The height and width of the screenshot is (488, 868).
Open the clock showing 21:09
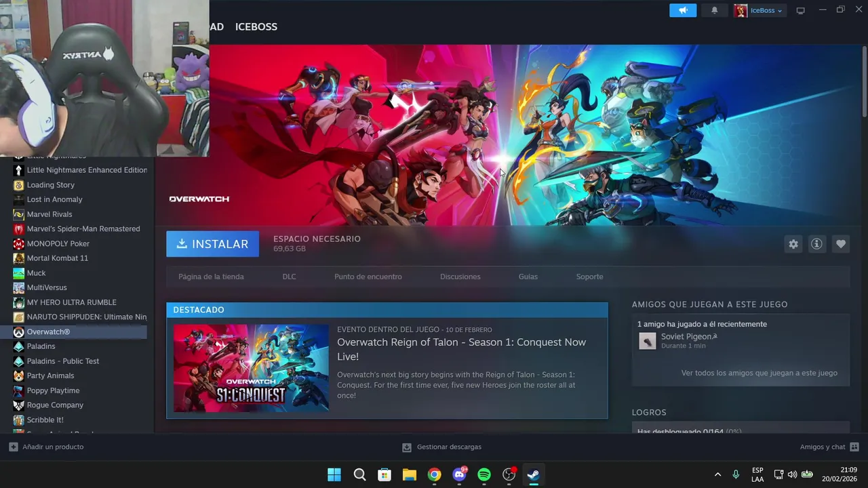coord(839,474)
